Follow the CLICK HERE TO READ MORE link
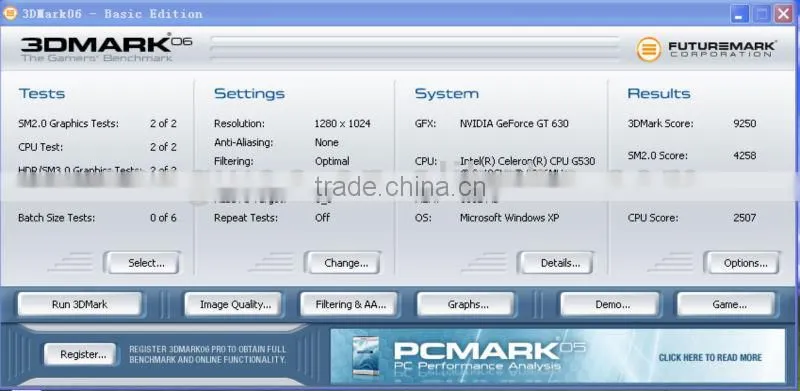The image size is (800, 391). (x=710, y=358)
